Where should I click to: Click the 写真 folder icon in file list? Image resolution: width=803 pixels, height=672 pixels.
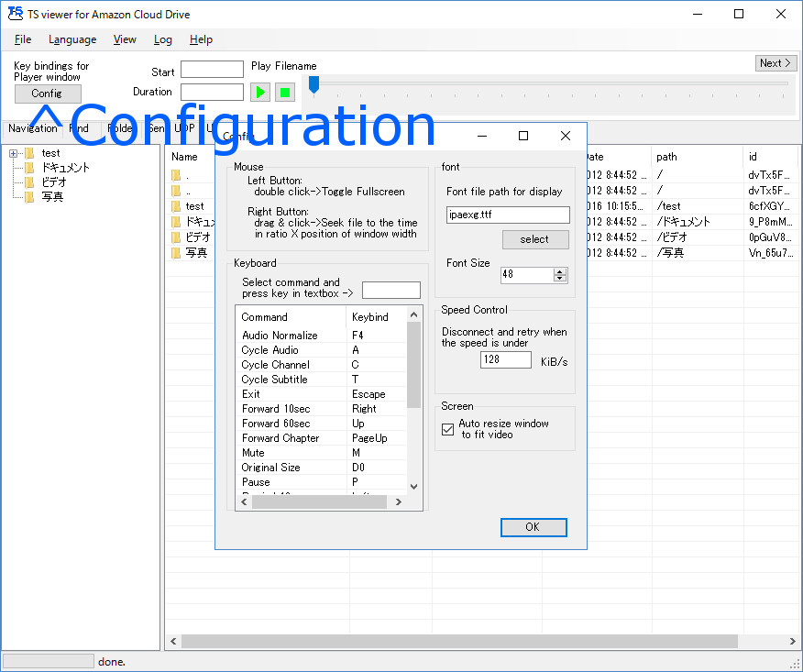pyautogui.click(x=176, y=252)
